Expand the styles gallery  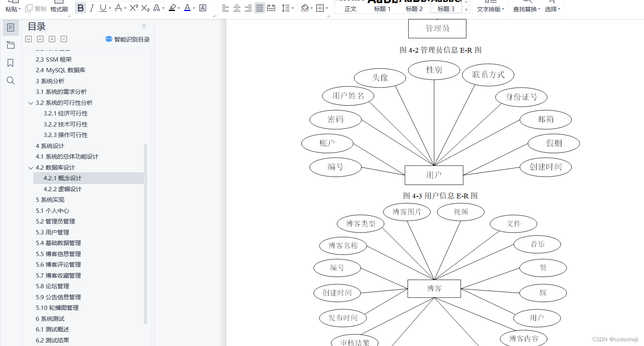(466, 9)
